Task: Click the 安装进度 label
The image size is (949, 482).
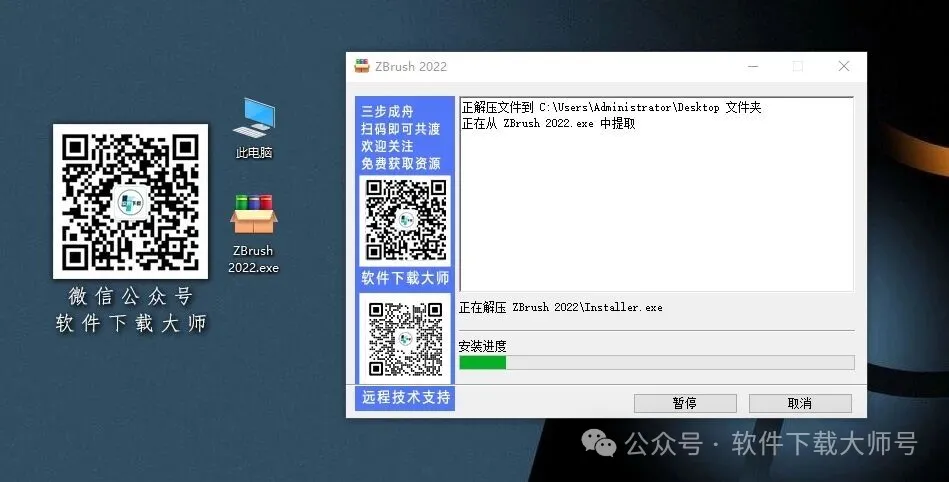Action: [x=482, y=346]
